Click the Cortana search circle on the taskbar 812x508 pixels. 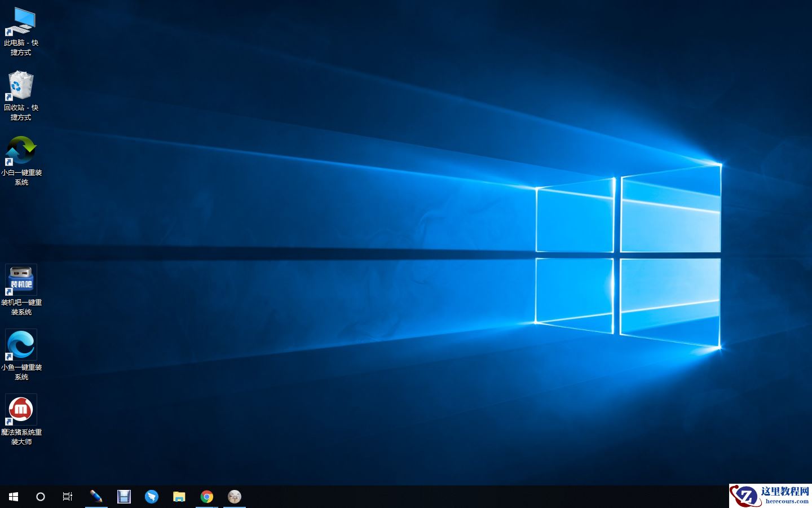40,497
